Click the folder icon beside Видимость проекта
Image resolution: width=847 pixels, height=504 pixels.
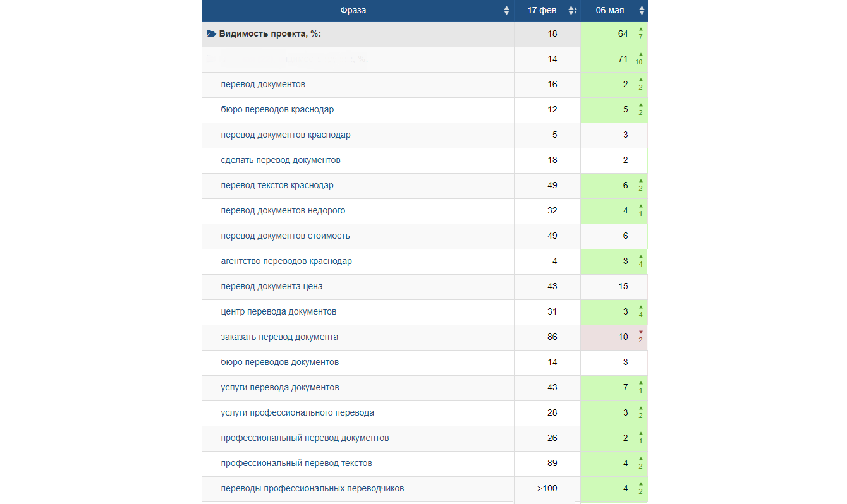pyautogui.click(x=212, y=33)
